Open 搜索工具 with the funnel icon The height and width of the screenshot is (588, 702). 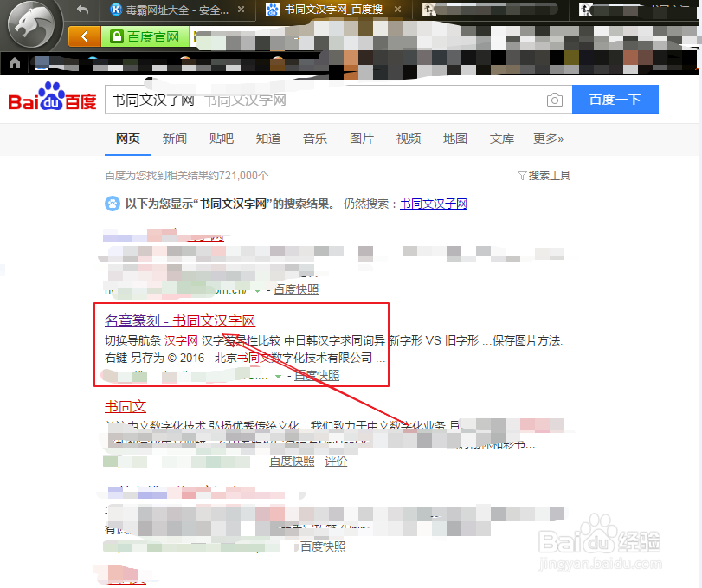coord(544,175)
